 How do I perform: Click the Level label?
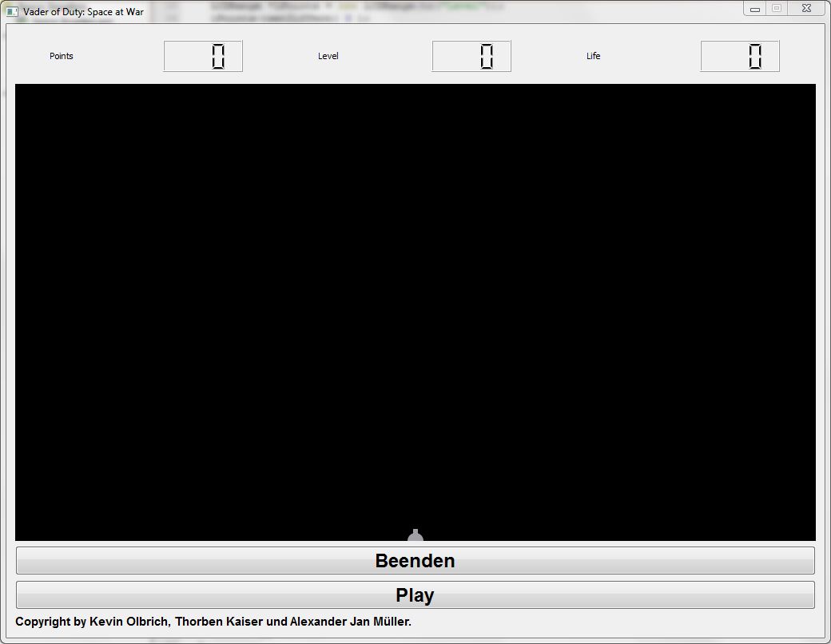pos(328,56)
